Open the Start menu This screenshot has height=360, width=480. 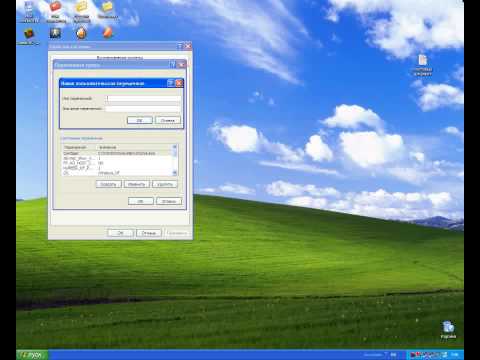[x=32, y=355]
